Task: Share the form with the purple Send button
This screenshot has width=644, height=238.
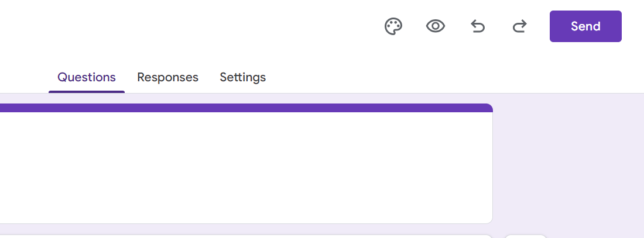Action: [x=585, y=26]
